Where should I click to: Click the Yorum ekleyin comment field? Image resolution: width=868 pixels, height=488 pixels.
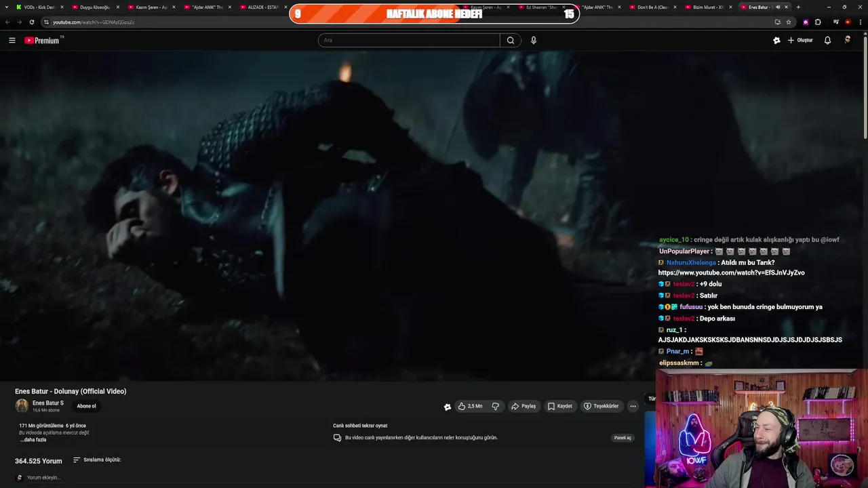(44, 478)
